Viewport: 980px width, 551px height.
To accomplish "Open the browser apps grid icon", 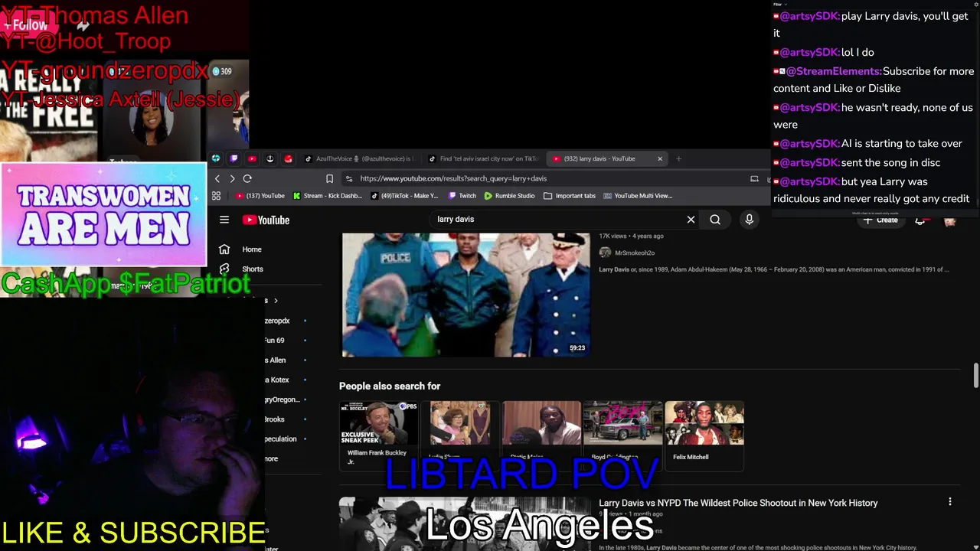I will click(216, 196).
